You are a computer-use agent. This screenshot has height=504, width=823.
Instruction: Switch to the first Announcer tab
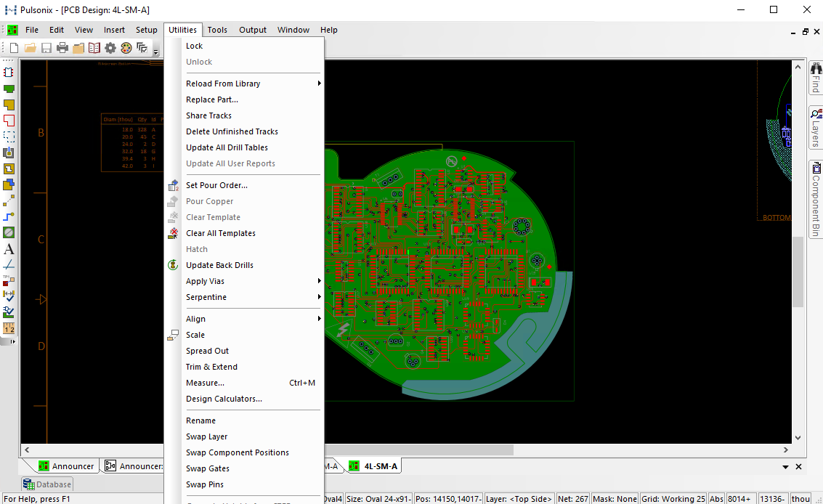tap(66, 466)
